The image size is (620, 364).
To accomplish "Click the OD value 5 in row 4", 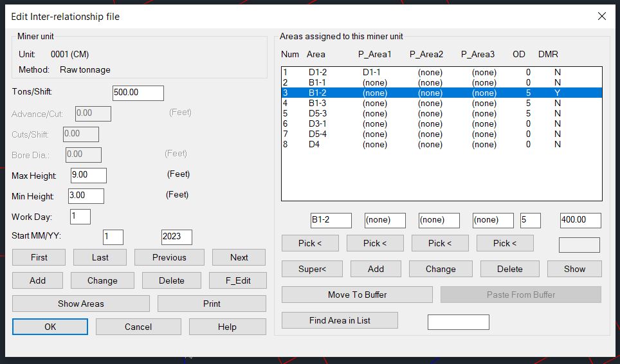I will point(528,103).
